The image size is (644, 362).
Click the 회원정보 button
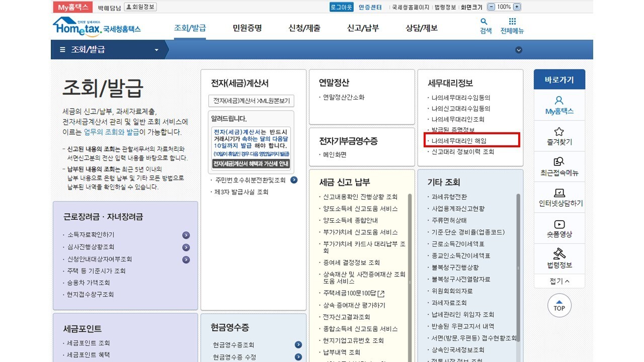140,7
